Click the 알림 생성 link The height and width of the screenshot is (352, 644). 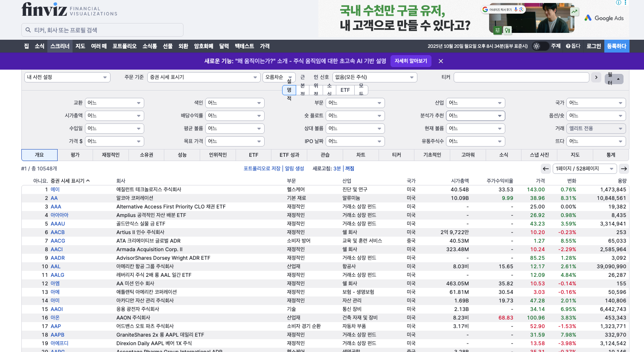pos(294,169)
